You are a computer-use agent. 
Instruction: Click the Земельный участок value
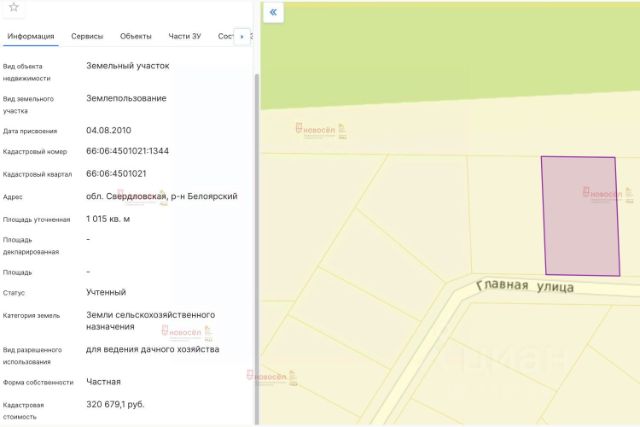tap(127, 66)
